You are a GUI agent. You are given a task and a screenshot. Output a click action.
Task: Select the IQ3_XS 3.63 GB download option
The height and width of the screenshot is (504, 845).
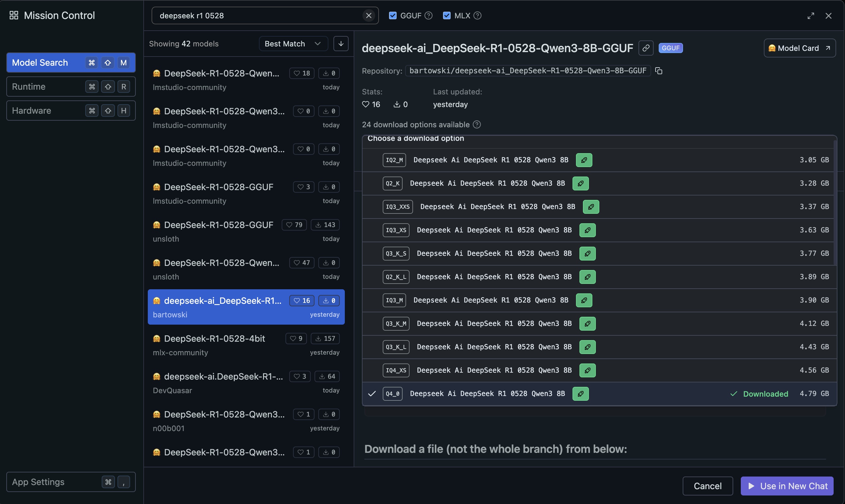[x=599, y=230]
